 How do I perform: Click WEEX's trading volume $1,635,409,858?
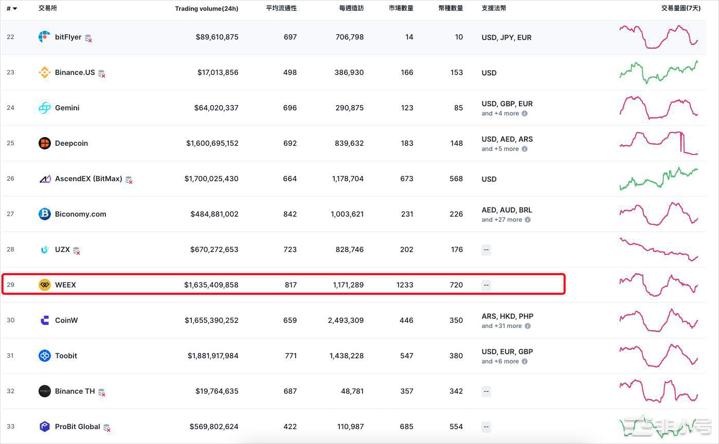click(x=211, y=285)
